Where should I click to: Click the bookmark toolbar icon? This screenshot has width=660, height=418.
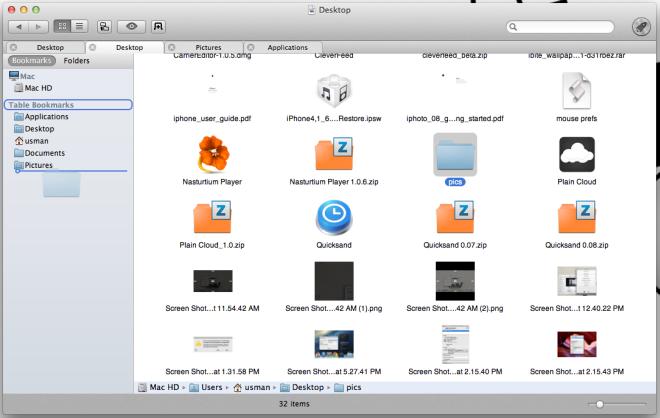pyautogui.click(x=158, y=27)
